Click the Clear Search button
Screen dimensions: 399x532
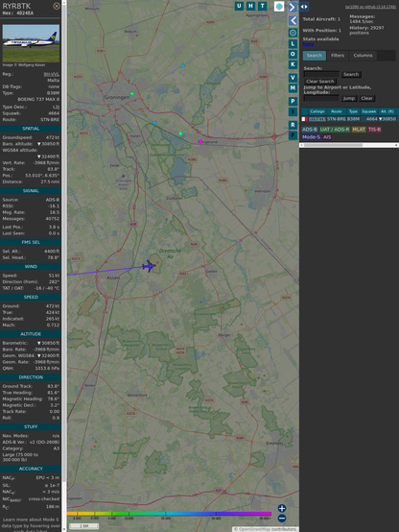(x=320, y=82)
